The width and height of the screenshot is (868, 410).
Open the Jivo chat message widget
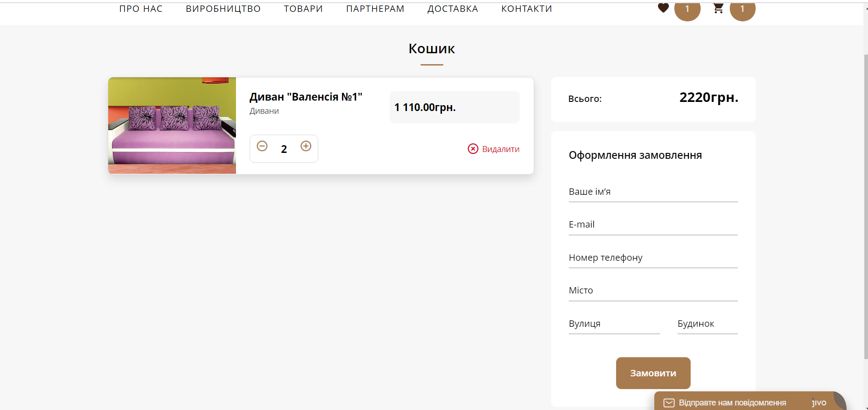749,401
